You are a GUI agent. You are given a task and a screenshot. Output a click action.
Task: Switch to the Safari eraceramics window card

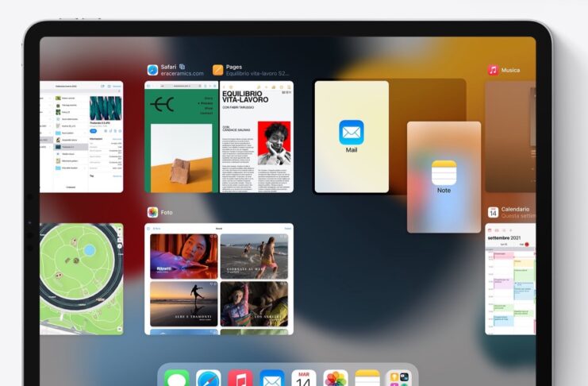coord(181,137)
